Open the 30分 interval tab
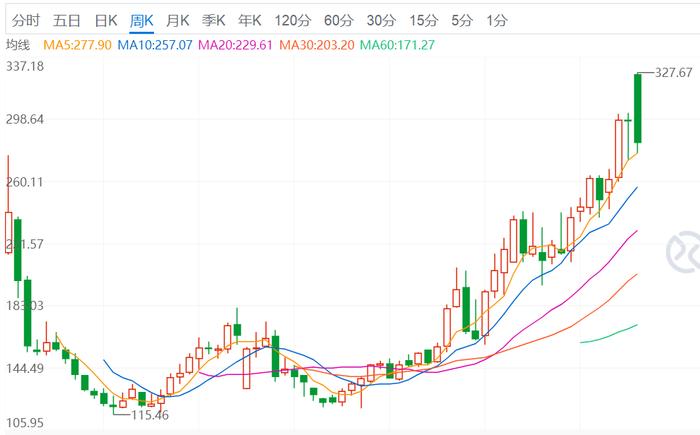This screenshot has width=700, height=435. 381,20
